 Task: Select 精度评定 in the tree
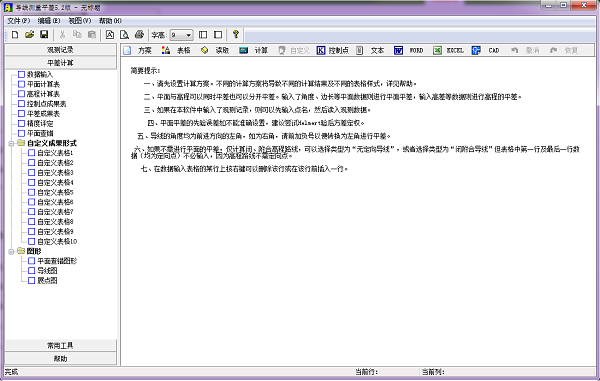click(x=40, y=124)
